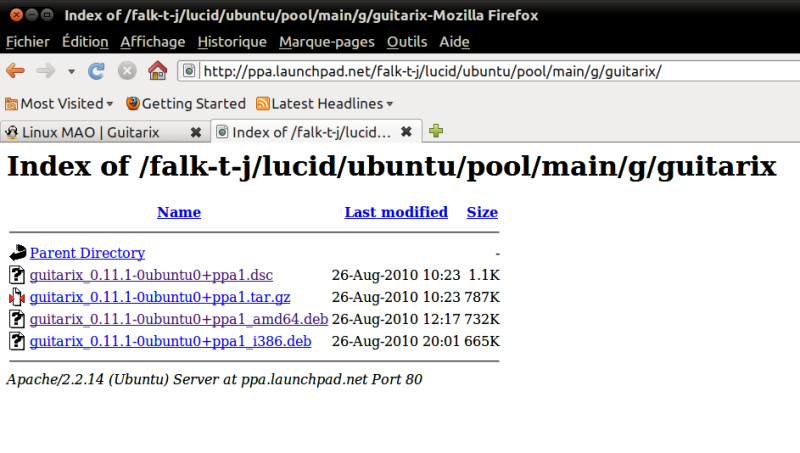800x453 pixels.
Task: Open the Fichier menu
Action: pos(28,42)
